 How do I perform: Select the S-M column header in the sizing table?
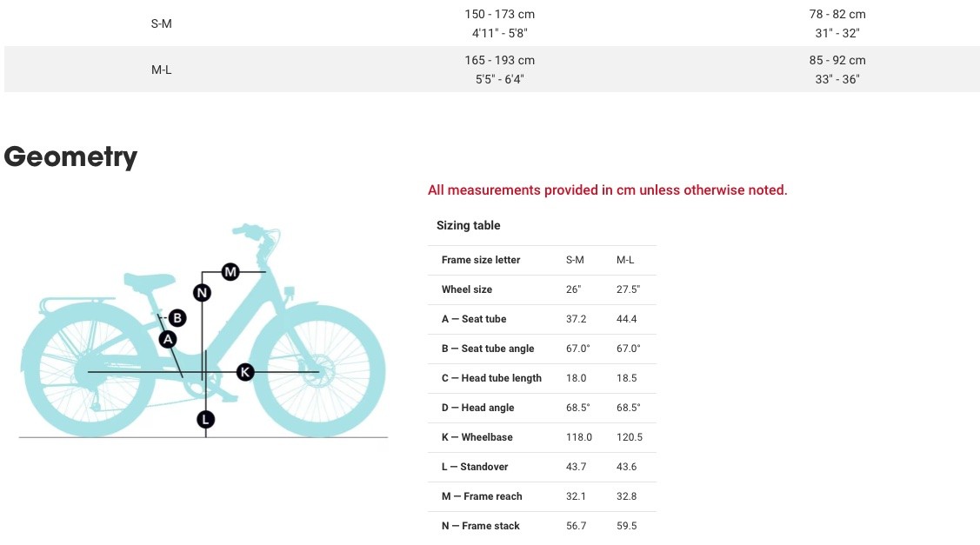click(575, 260)
